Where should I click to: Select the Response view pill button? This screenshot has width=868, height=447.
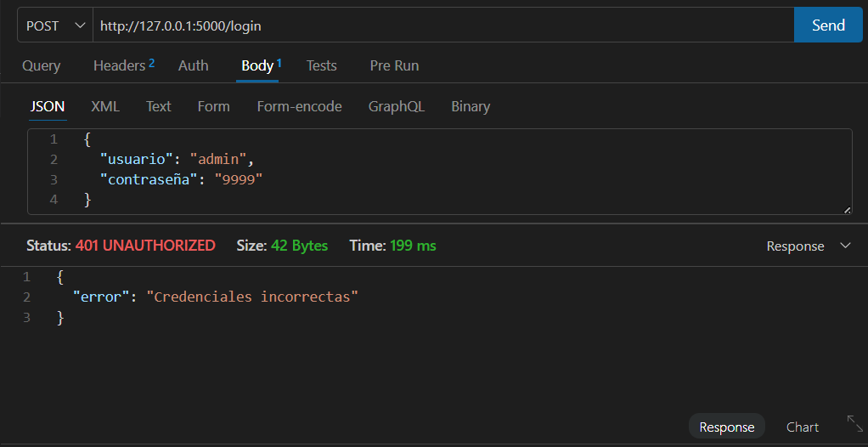point(727,427)
